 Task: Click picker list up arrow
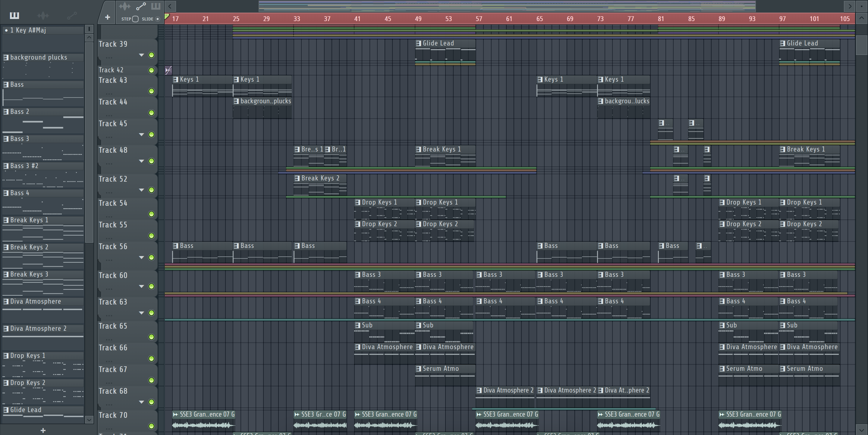pyautogui.click(x=89, y=38)
